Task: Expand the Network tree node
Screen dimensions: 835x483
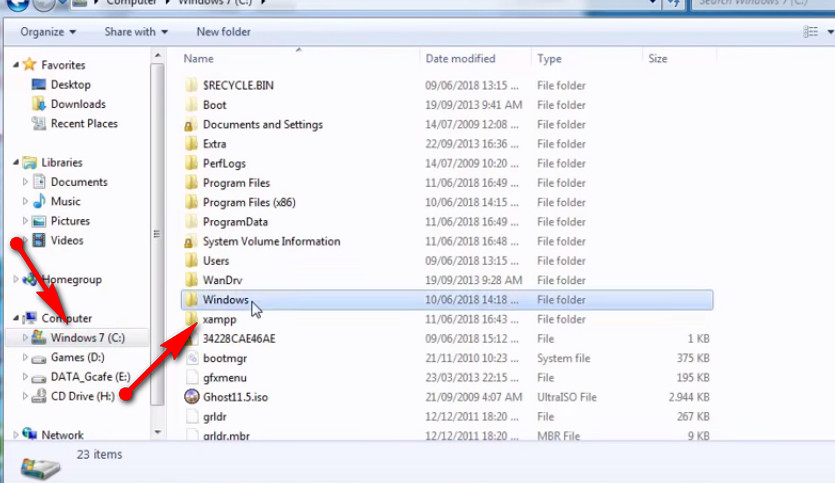Action: (16, 435)
